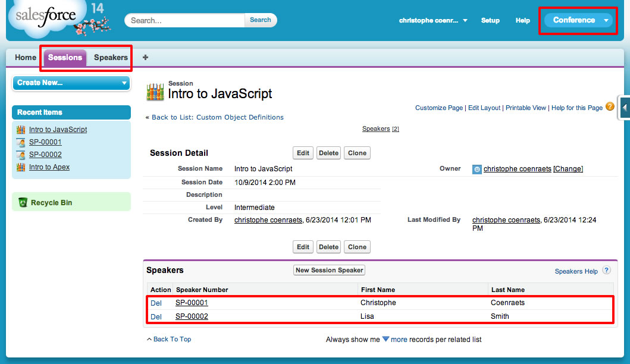This screenshot has width=630, height=364.
Task: Open Last Modified By christophe coenraets link
Action: click(506, 219)
